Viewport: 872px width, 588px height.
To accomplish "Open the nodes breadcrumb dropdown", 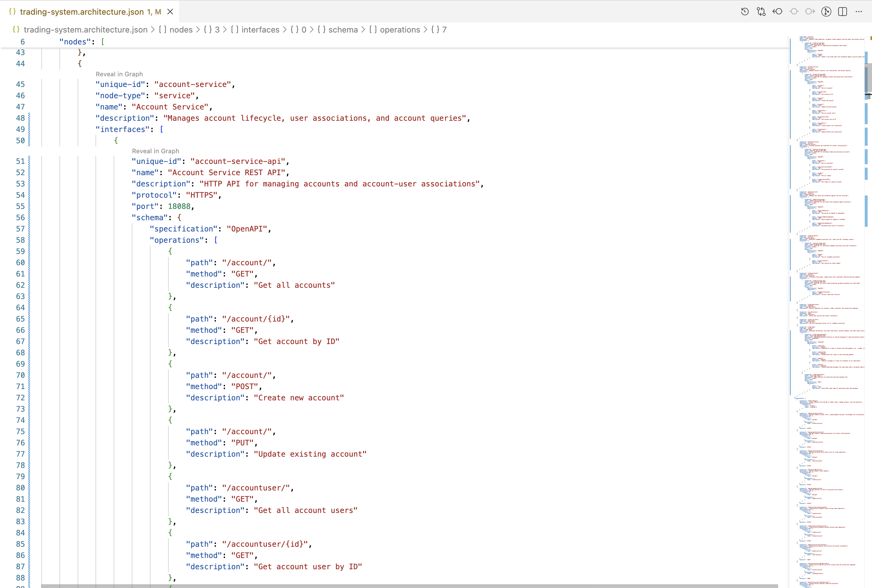I will [180, 30].
